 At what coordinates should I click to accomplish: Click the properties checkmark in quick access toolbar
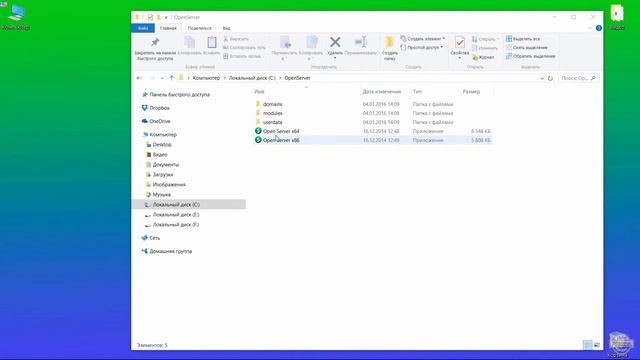click(x=150, y=17)
